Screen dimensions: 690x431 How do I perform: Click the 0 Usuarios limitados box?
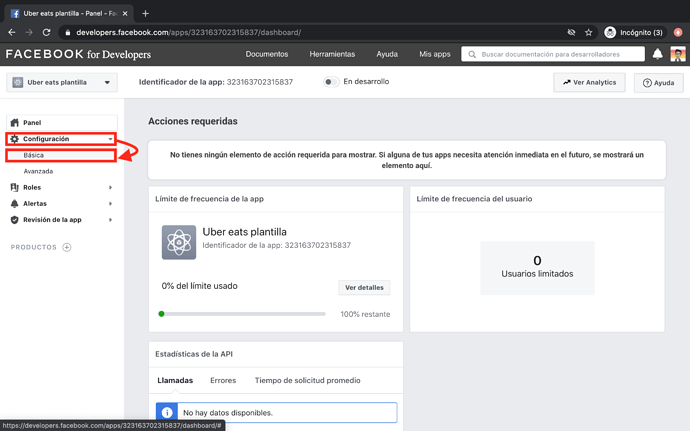coord(537,268)
